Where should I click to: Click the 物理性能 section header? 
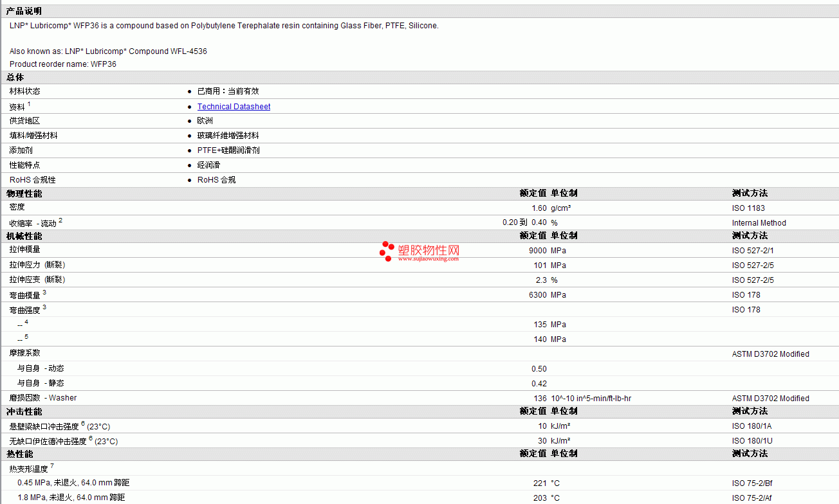coord(24,194)
